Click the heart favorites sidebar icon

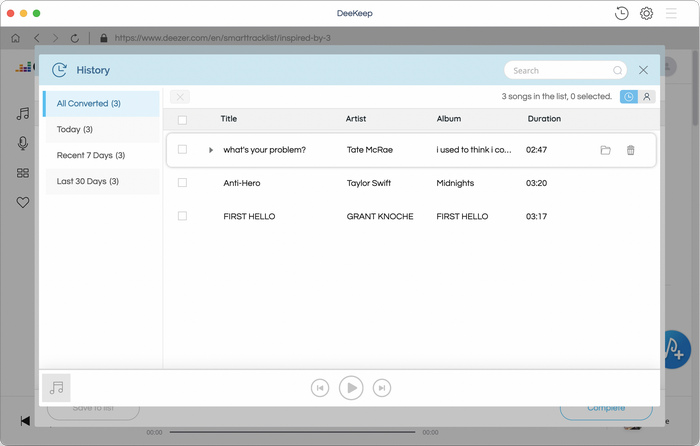click(23, 202)
